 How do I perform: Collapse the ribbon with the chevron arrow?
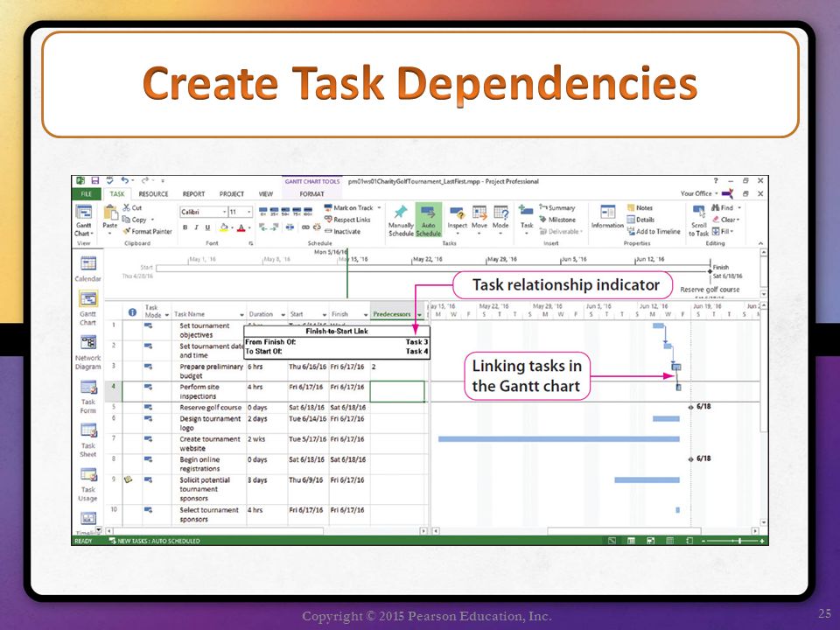pos(760,243)
